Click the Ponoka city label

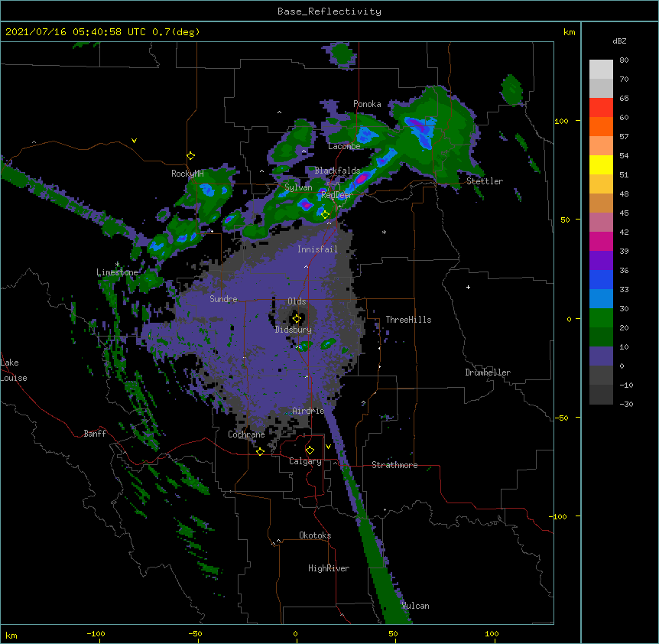(x=367, y=104)
